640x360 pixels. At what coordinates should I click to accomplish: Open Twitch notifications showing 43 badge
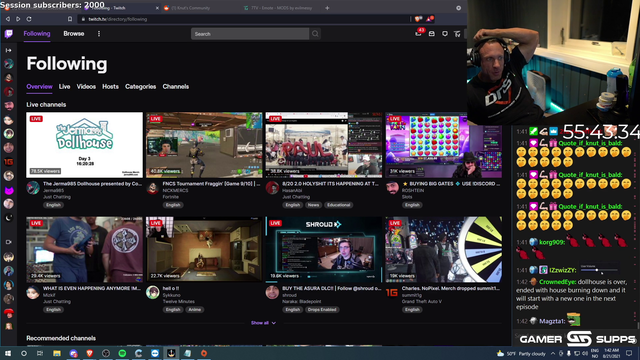pyautogui.click(x=418, y=33)
